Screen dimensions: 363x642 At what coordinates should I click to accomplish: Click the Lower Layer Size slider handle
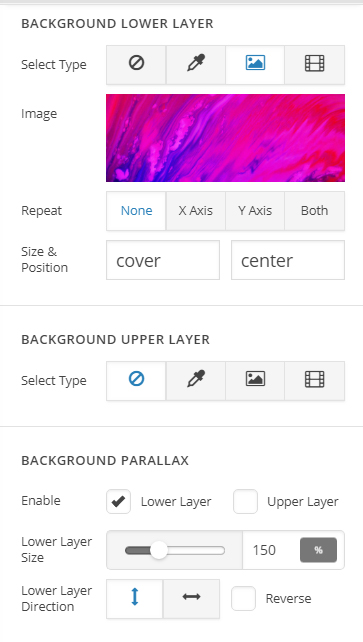pyautogui.click(x=158, y=550)
